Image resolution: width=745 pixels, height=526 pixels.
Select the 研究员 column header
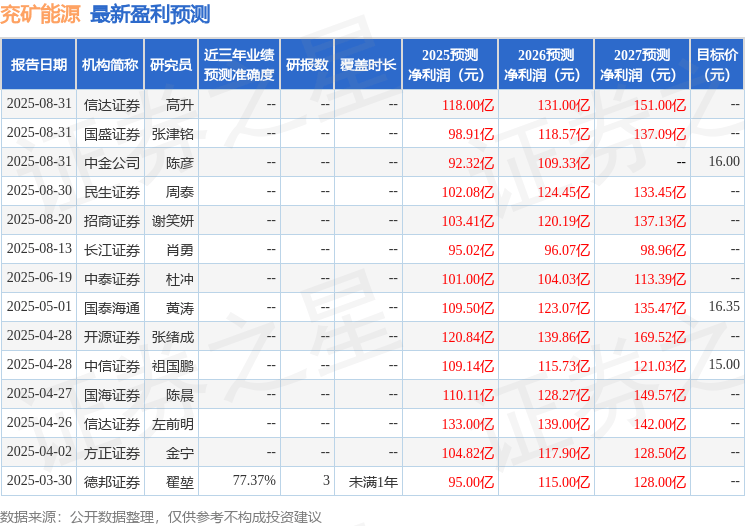(171, 65)
